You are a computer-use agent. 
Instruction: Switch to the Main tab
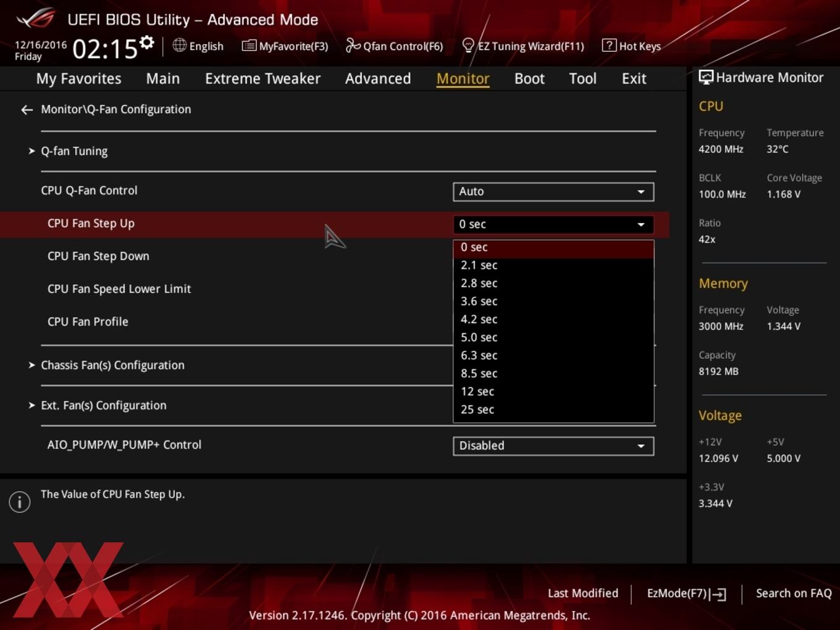(163, 78)
